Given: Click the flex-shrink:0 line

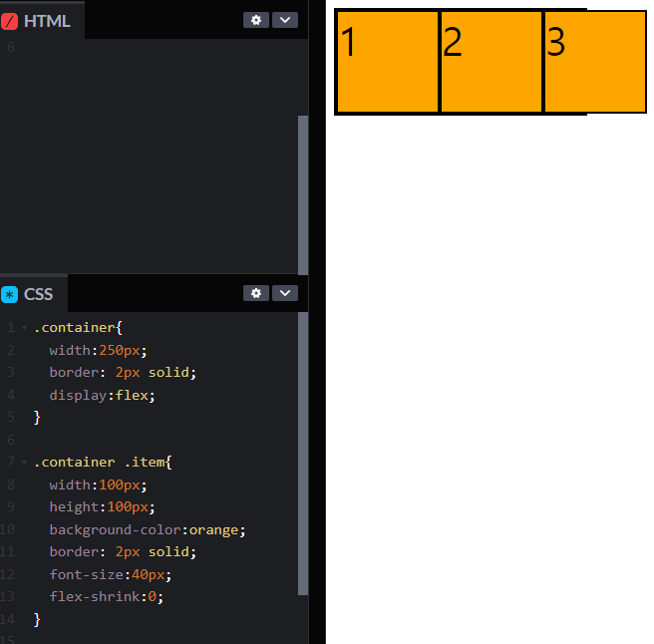Looking at the screenshot, I should coord(107,596).
